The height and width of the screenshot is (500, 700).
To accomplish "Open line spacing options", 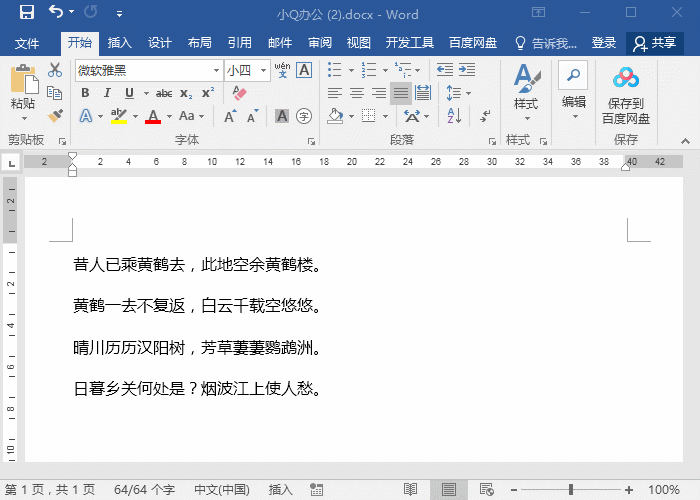I will pos(458,93).
